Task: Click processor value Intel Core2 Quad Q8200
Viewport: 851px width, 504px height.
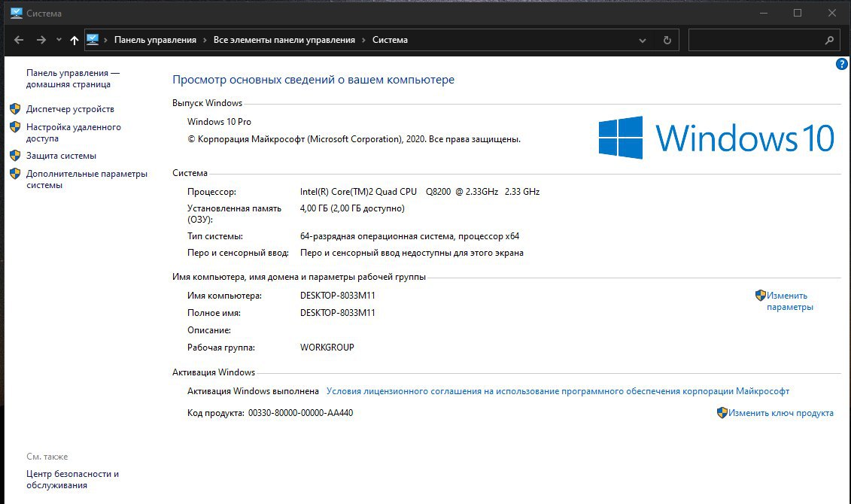Action: (x=420, y=192)
